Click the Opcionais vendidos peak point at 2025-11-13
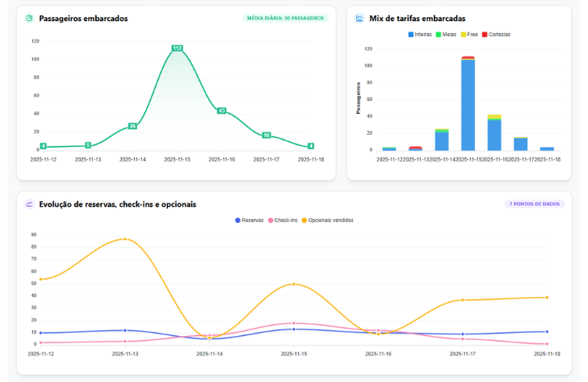This screenshot has height=382, width=588. [124, 239]
